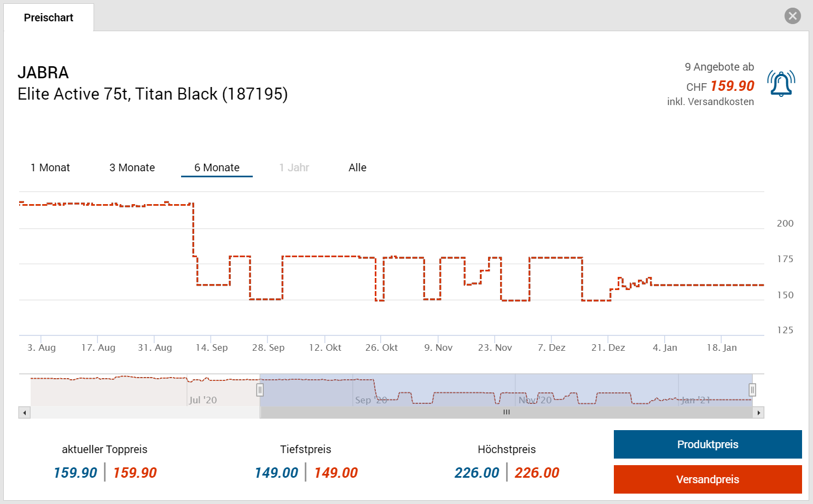
Task: Select the 6 Monate time range
Action: [217, 167]
